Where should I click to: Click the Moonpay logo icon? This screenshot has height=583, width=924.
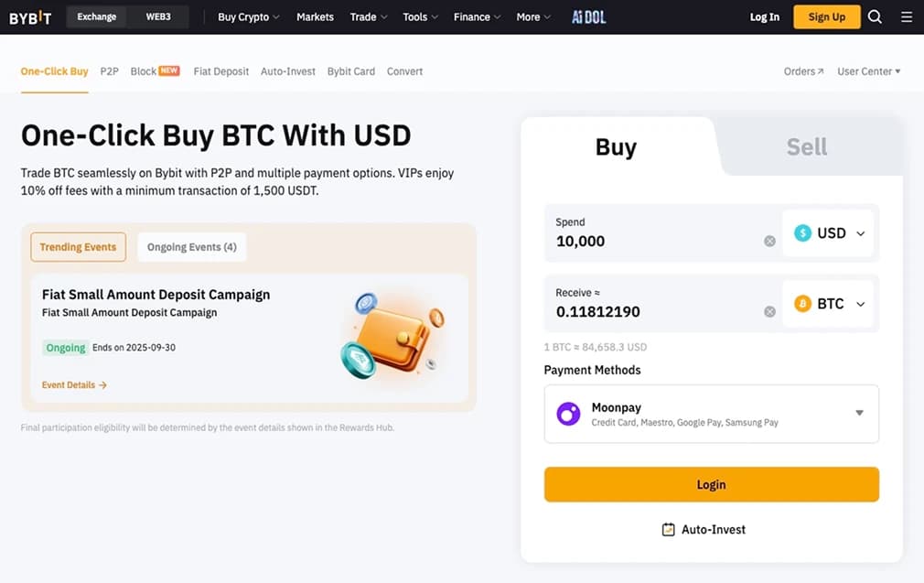tap(567, 414)
